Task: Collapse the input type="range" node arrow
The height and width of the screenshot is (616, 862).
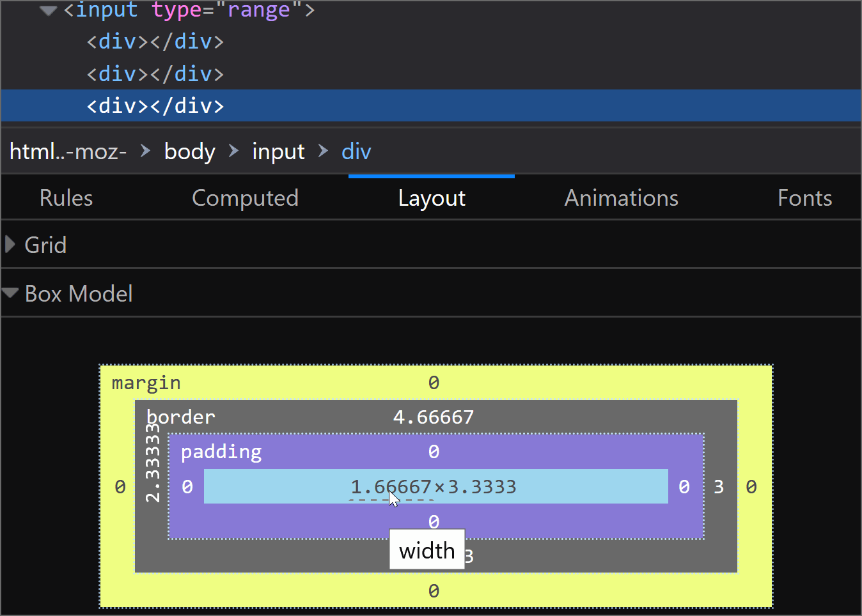Action: 48,11
